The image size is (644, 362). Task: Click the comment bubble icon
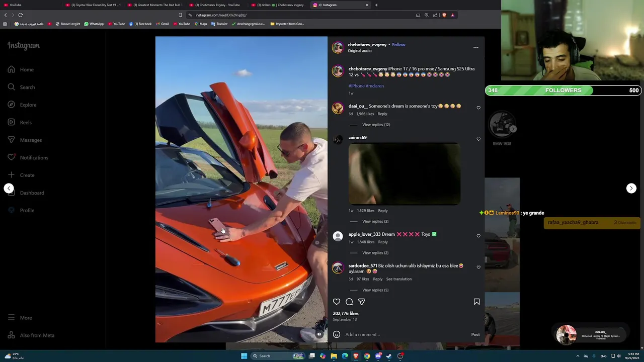tap(349, 302)
